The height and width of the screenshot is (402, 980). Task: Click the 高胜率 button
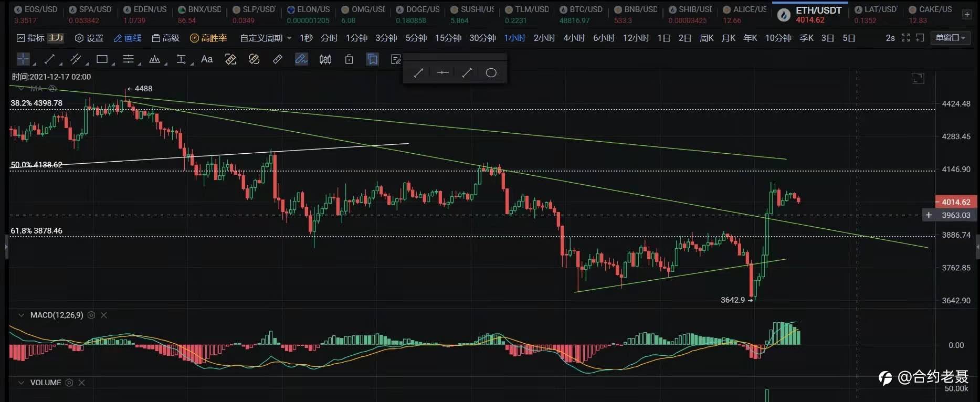208,38
